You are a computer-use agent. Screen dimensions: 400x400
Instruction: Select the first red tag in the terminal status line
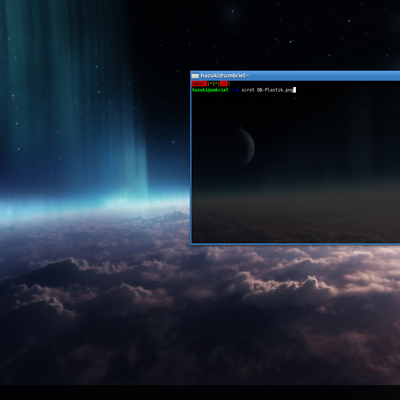(x=199, y=84)
